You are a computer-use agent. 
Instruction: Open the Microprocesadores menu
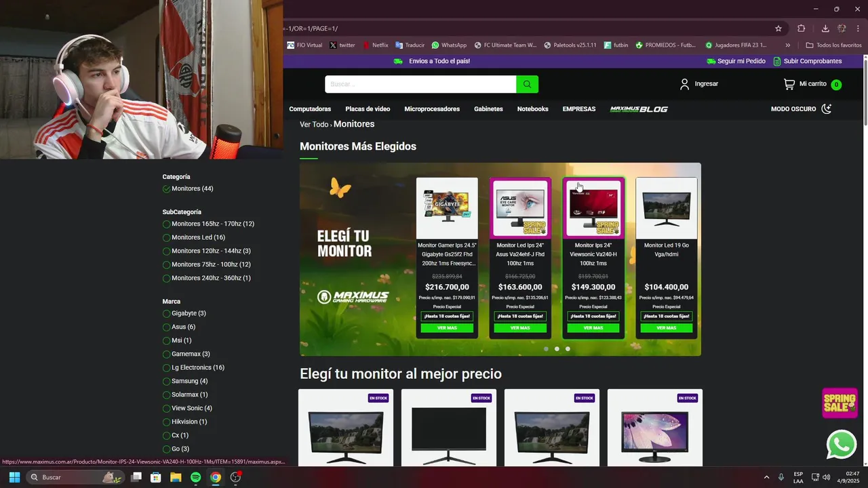pyautogui.click(x=432, y=109)
